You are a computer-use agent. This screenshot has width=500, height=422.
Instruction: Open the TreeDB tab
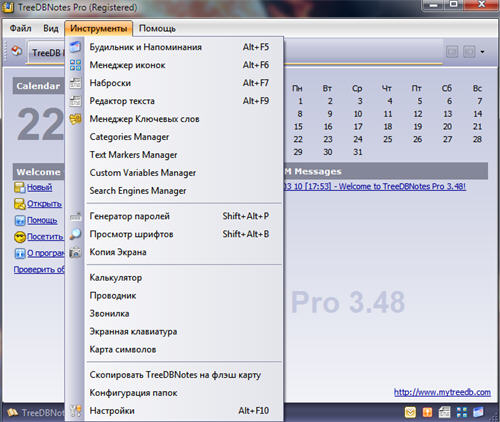[x=46, y=53]
